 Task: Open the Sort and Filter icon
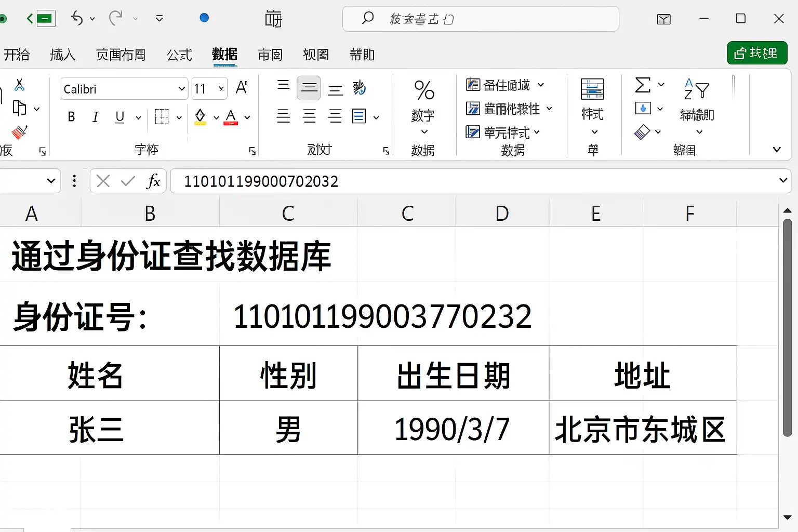[697, 89]
